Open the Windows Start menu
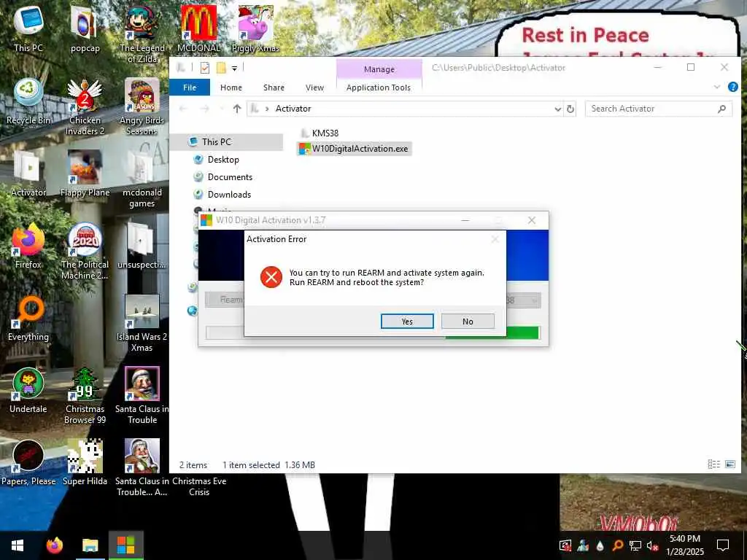This screenshot has height=560, width=747. pyautogui.click(x=18, y=545)
